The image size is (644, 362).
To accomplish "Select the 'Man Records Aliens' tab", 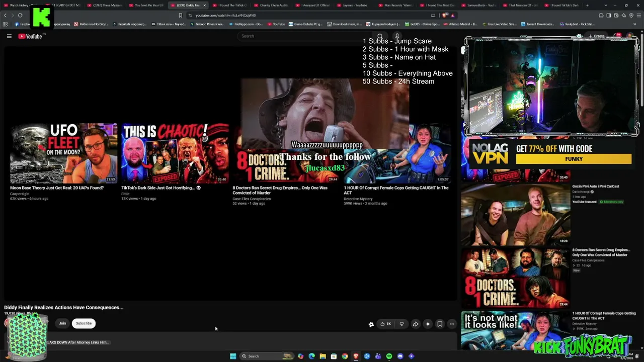I will pos(397,5).
